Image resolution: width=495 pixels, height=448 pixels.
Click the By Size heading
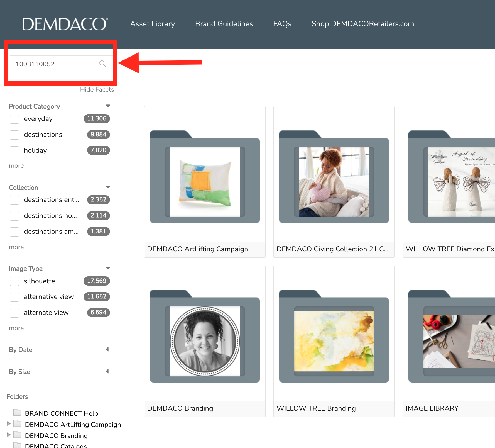(x=19, y=372)
